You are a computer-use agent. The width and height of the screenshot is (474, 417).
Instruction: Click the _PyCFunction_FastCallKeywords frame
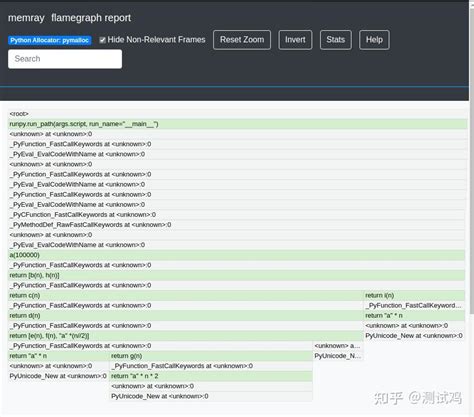237,215
